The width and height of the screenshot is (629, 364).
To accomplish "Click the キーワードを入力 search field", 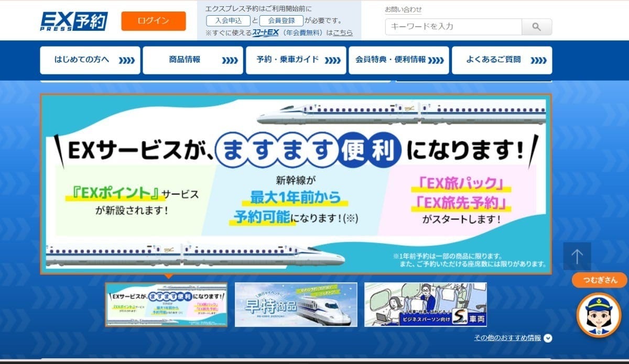I will click(451, 26).
